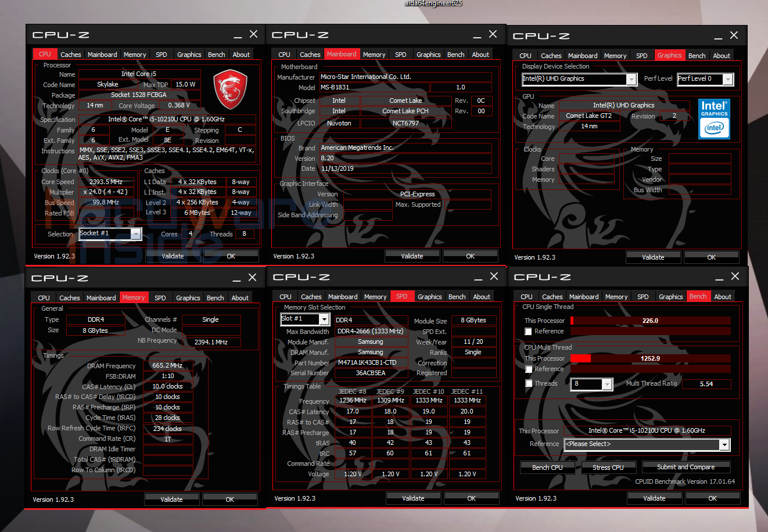Click the multi thread 1252.9 score bar
The height and width of the screenshot is (532, 768).
650,358
